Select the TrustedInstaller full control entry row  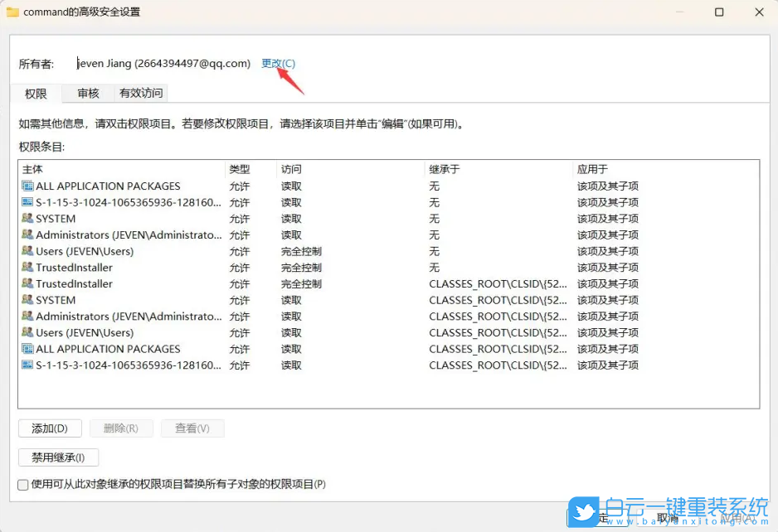(124, 267)
